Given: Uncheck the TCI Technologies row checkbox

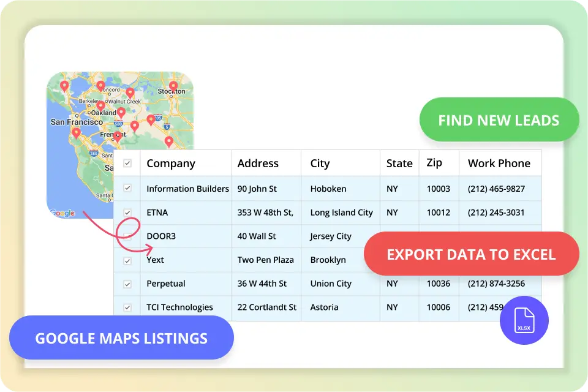Looking at the screenshot, I should tap(127, 307).
